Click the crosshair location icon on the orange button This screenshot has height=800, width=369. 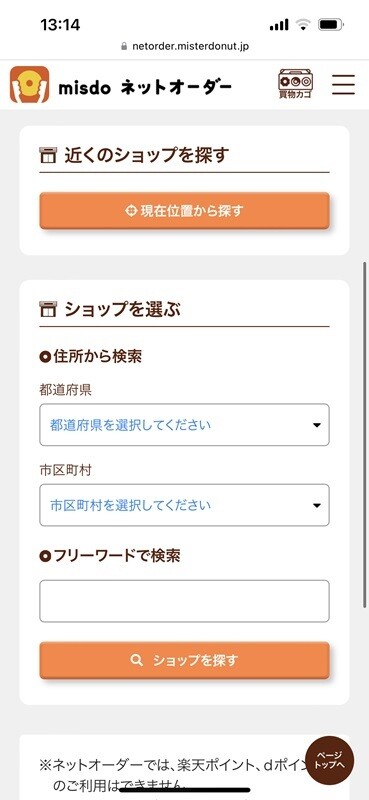tap(131, 211)
